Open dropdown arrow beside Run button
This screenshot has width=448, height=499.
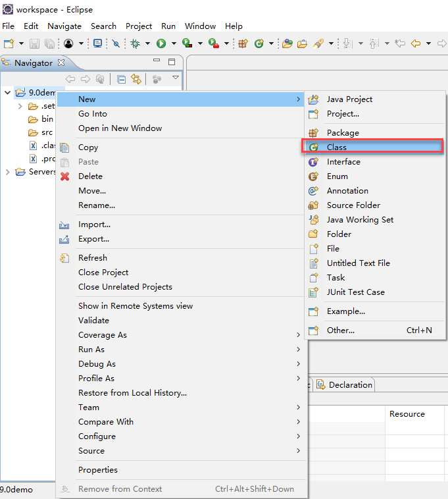174,43
